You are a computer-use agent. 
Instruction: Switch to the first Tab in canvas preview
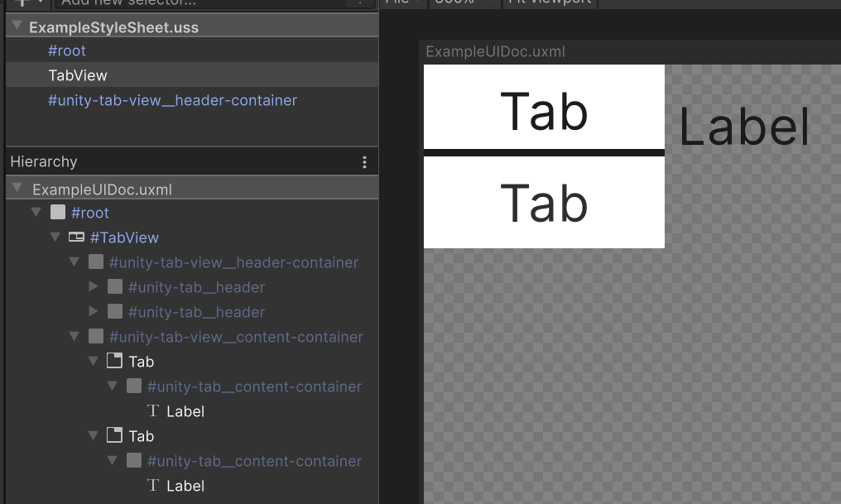click(x=544, y=108)
